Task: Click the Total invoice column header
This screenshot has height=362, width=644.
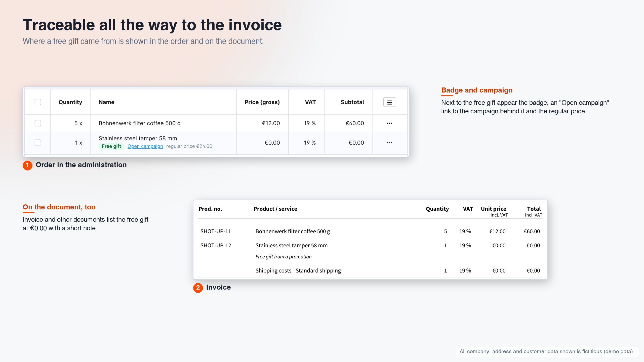Action: point(534,209)
